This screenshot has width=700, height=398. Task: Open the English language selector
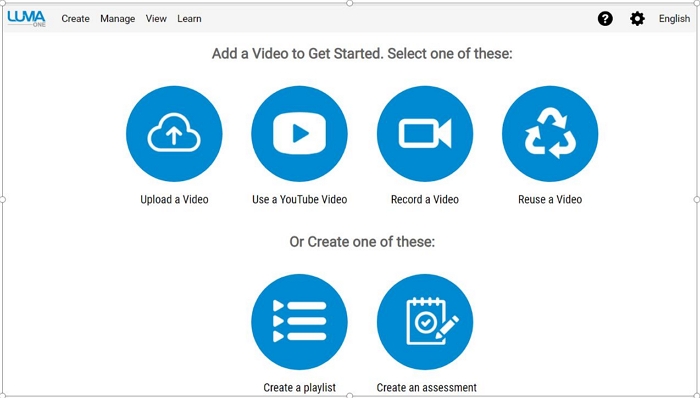pyautogui.click(x=674, y=19)
